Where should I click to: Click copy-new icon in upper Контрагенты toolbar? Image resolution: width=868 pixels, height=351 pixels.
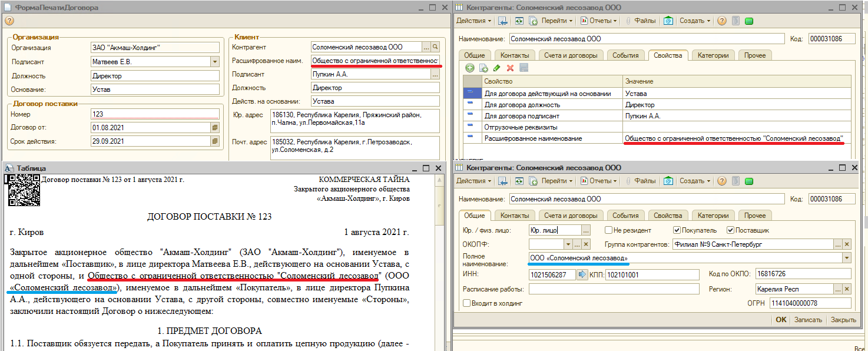click(533, 21)
